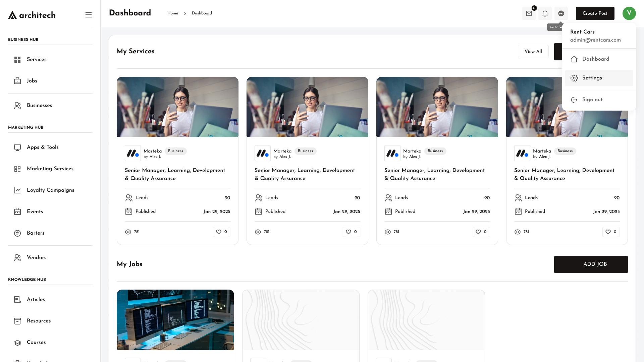This screenshot has height=362, width=644.
Task: Collapse sidebar with hamburger icon
Action: [89, 15]
